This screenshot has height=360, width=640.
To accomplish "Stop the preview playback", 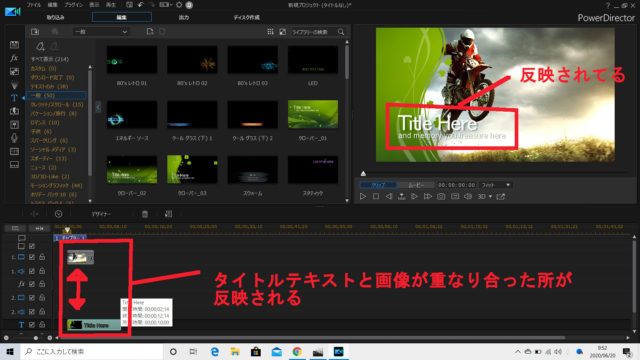I will click(x=376, y=196).
